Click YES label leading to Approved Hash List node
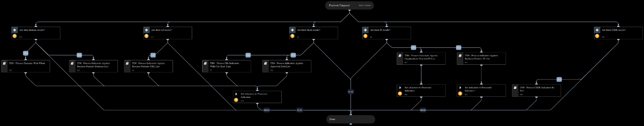 (x=293, y=55)
